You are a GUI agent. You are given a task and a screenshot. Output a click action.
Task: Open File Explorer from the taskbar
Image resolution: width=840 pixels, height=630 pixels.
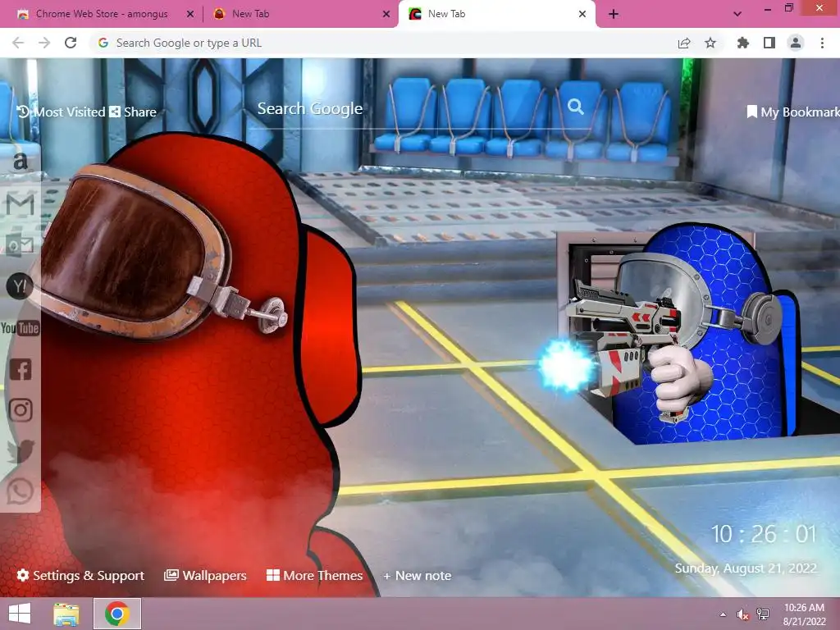(66, 614)
